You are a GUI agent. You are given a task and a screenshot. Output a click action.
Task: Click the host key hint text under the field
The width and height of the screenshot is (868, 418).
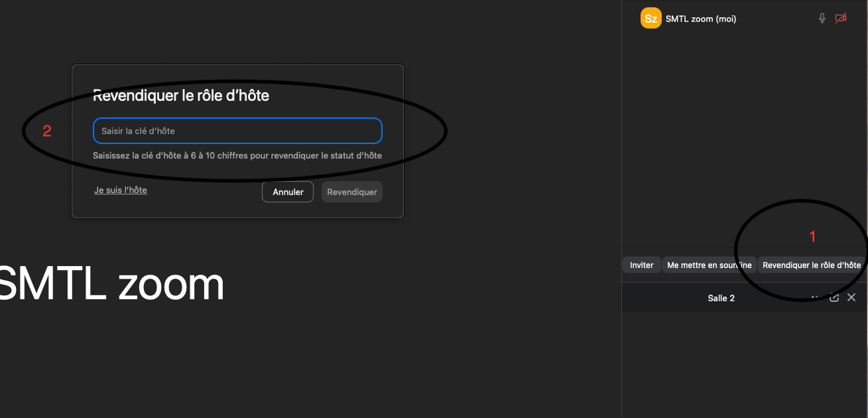point(237,156)
